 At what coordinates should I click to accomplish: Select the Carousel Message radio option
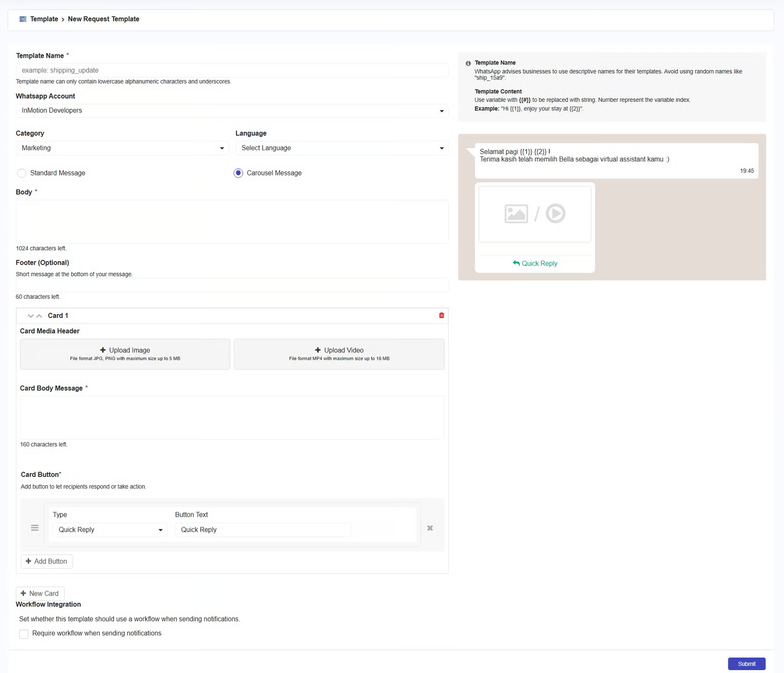[238, 173]
